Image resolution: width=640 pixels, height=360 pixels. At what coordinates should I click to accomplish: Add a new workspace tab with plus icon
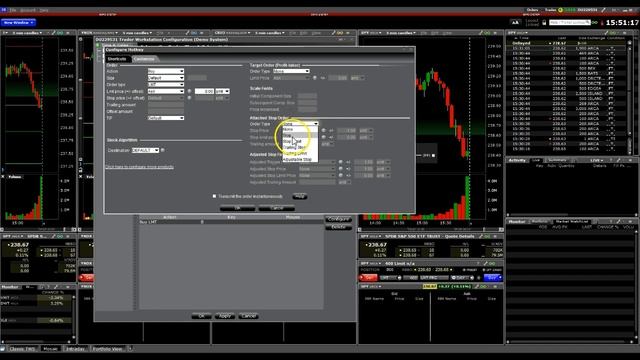point(130,349)
